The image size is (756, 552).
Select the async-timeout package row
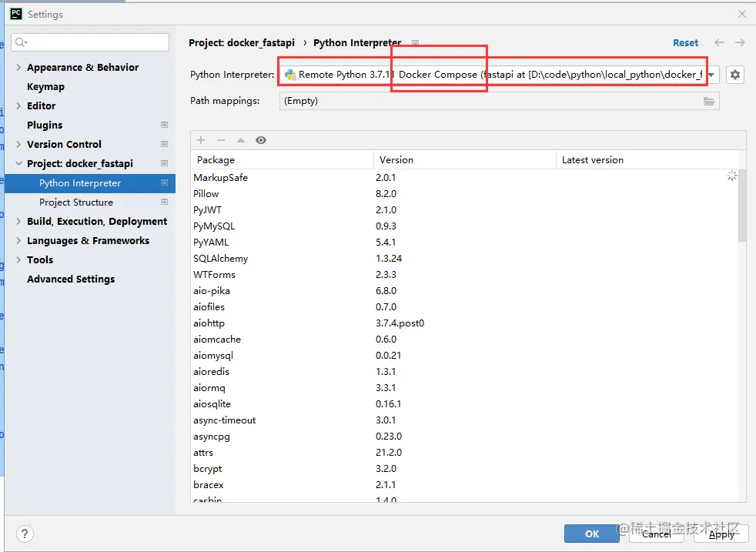(x=464, y=420)
